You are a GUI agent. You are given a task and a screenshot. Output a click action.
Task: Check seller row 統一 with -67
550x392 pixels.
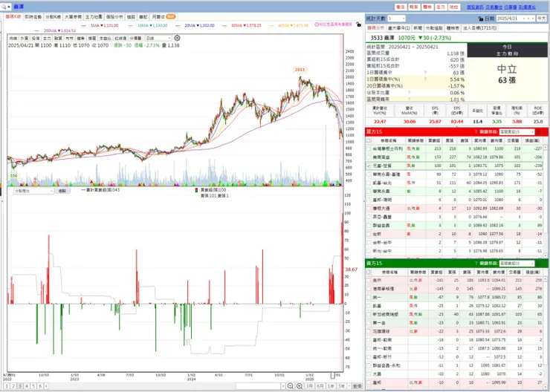(369, 297)
